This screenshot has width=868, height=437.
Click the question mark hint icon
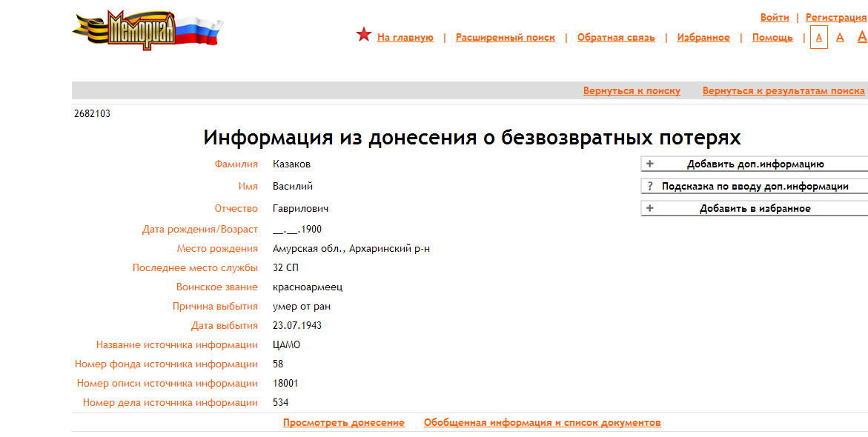pyautogui.click(x=650, y=187)
